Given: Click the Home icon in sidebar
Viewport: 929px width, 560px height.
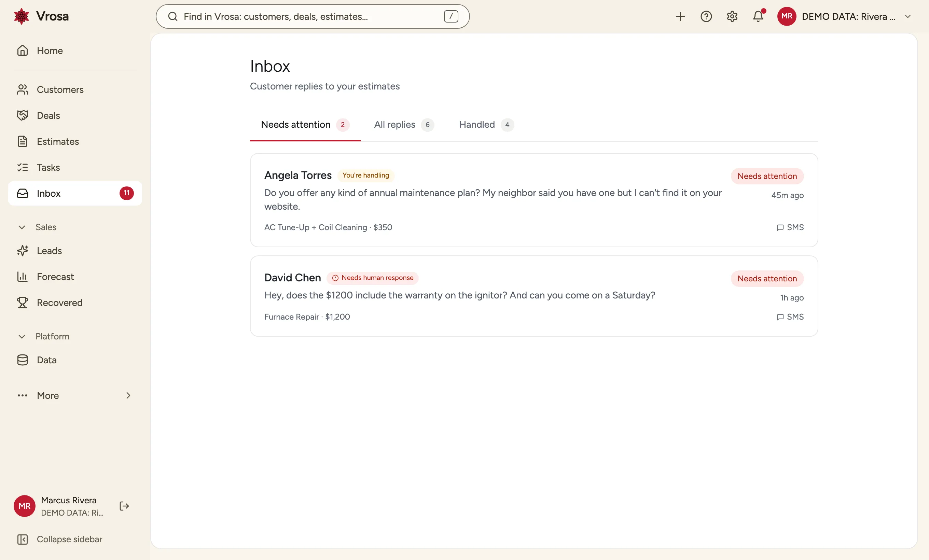Looking at the screenshot, I should click(x=23, y=51).
